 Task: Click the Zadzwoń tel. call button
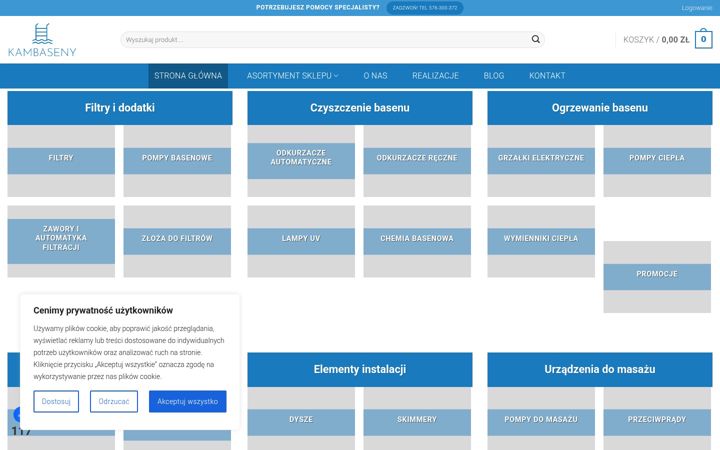click(425, 8)
